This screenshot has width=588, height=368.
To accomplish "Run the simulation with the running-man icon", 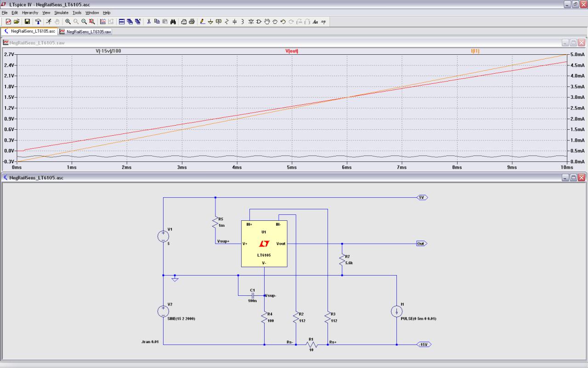I will pos(49,22).
